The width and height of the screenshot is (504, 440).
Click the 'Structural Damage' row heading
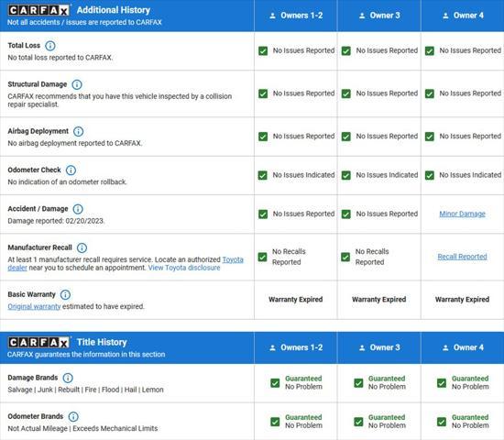click(38, 84)
